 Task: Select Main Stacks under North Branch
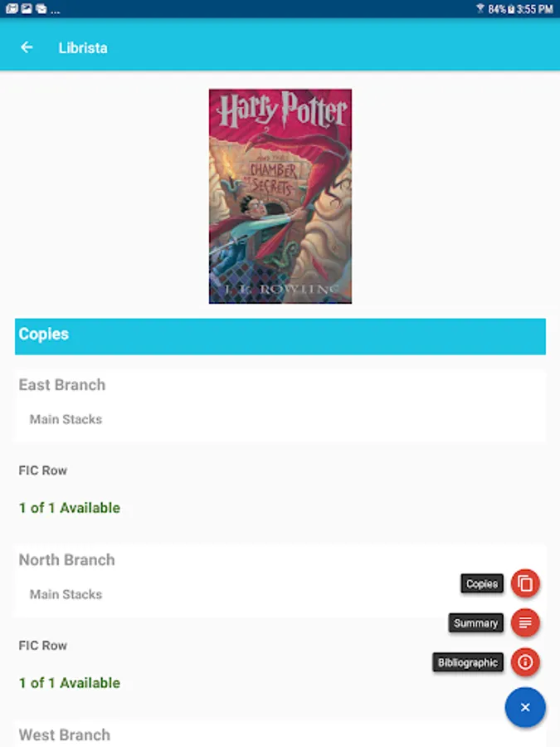tap(66, 594)
